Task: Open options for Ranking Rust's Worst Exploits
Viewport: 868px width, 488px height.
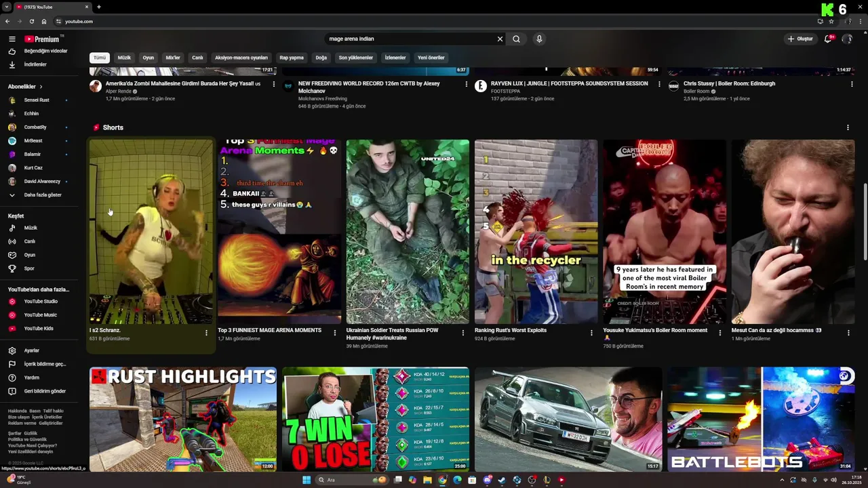Action: [x=591, y=333]
